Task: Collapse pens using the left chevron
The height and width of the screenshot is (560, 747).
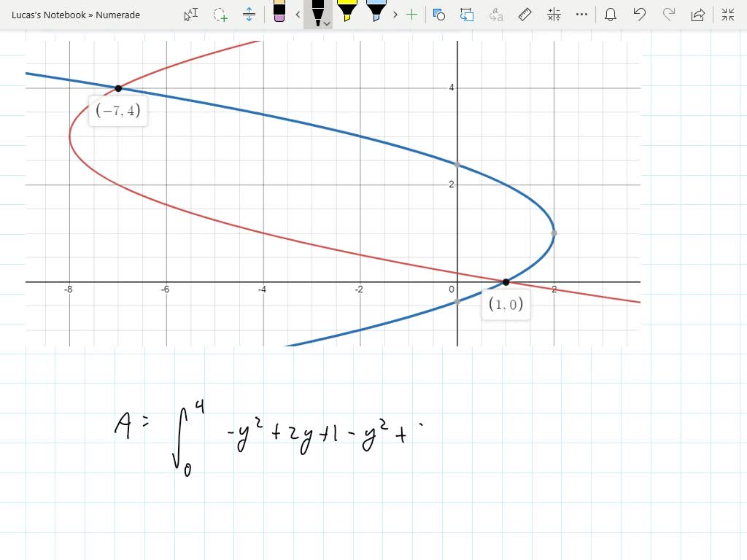Action: (298, 15)
